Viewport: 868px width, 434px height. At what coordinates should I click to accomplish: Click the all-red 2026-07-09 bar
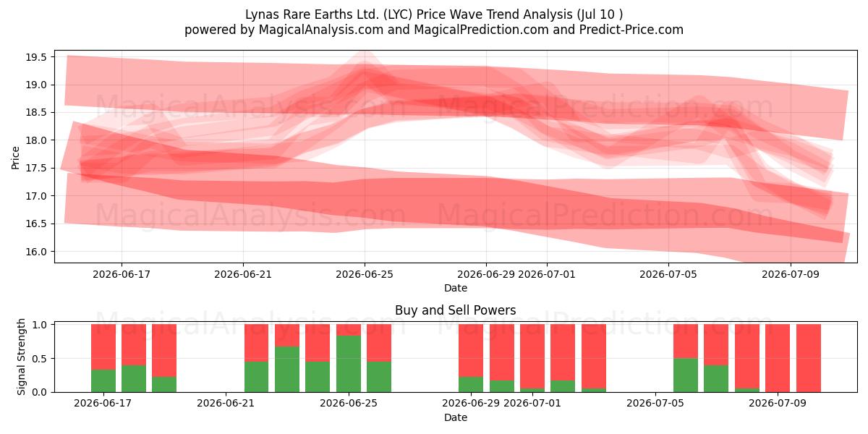tap(778, 358)
